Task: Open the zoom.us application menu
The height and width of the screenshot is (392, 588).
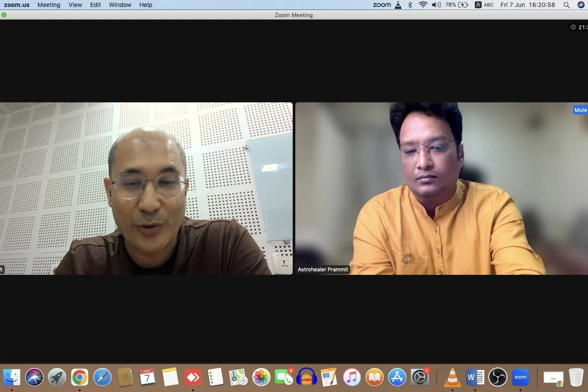Action: [17, 5]
